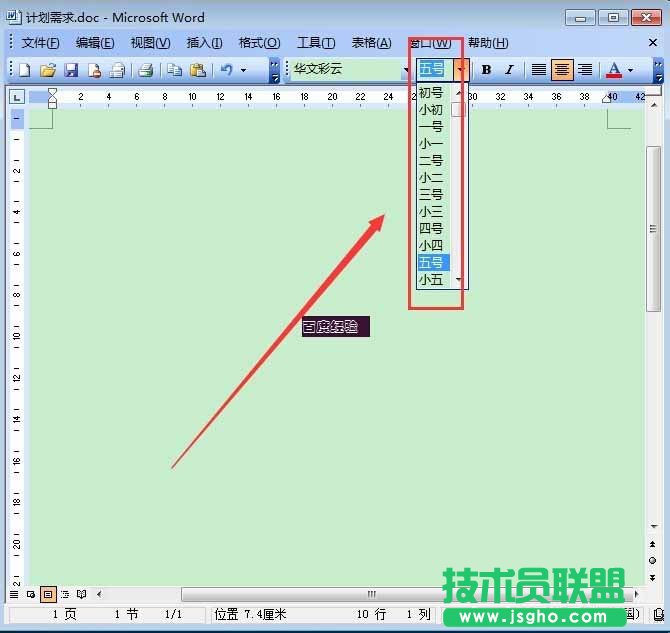The image size is (670, 633).
Task: Copy selection with the Copy icon
Action: [174, 70]
